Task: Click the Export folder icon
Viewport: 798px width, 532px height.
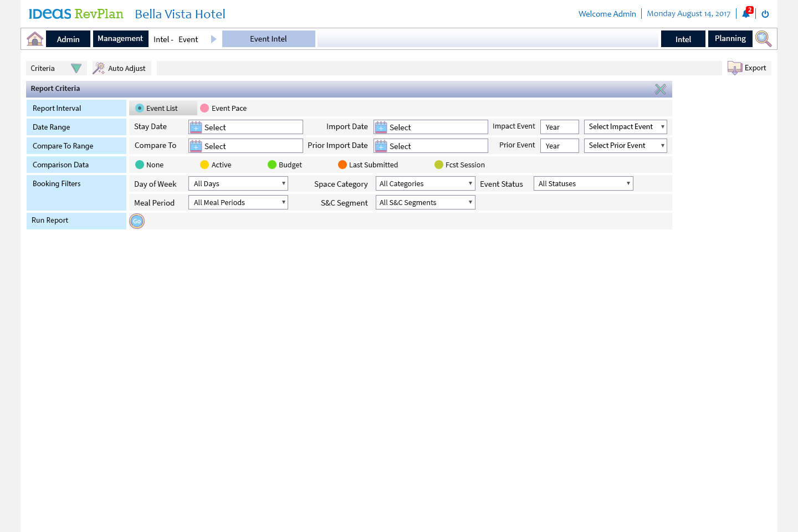Action: click(x=735, y=68)
